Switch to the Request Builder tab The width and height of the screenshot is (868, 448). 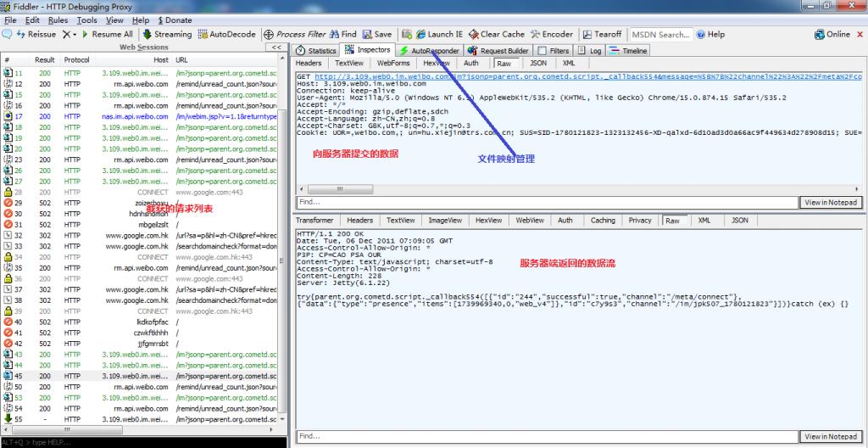pos(498,50)
